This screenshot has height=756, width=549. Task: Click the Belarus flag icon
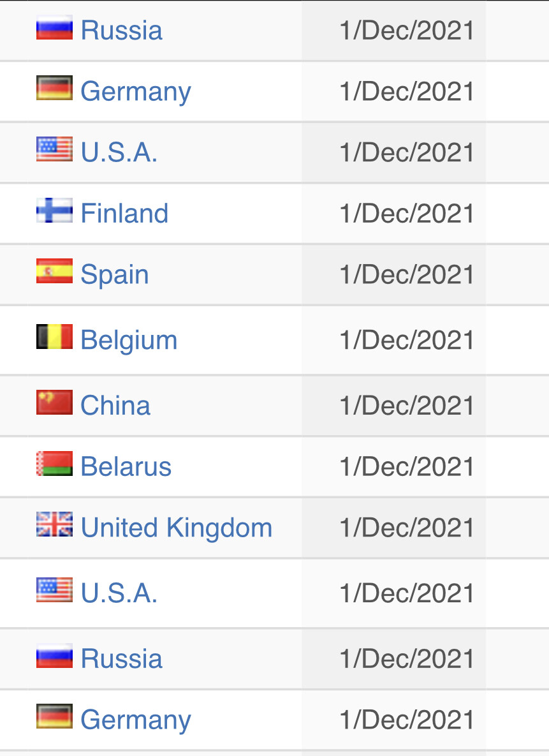coord(54,463)
